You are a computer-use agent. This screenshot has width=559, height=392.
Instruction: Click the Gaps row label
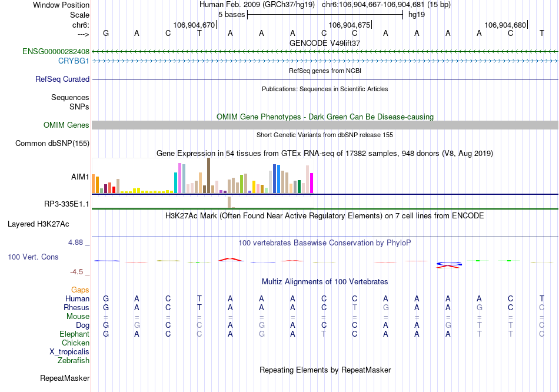click(80, 290)
